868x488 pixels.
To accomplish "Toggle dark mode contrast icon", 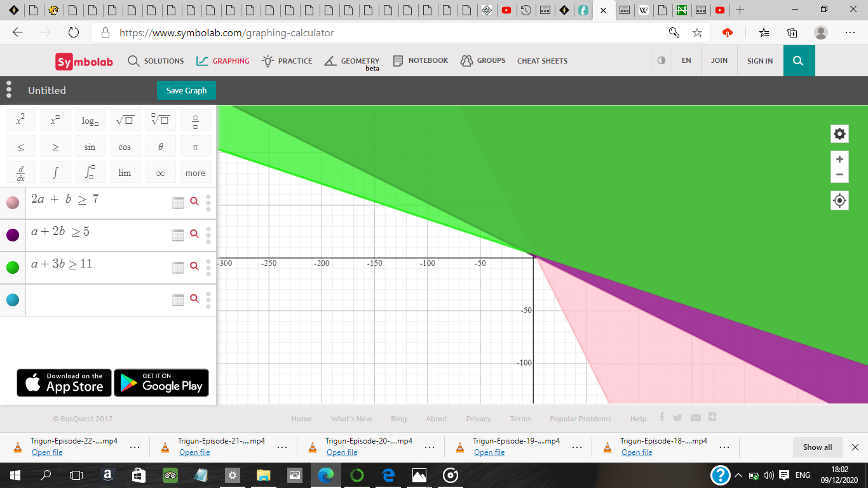I will point(661,61).
